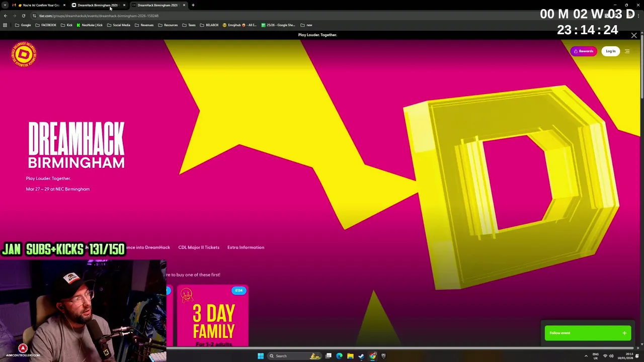Image resolution: width=644 pixels, height=362 pixels.
Task: Click the ENG UK language indicator
Action: point(596,356)
